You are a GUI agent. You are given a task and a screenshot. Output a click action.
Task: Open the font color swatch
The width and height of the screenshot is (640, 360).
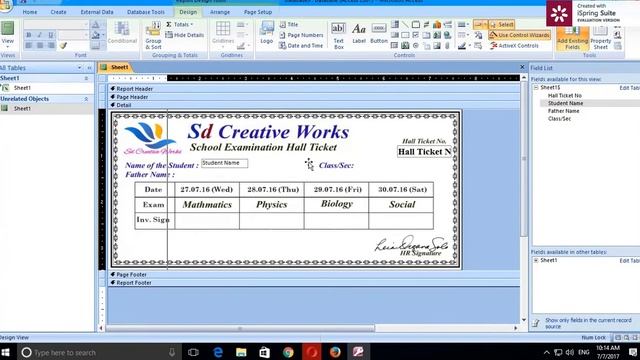pyautogui.click(x=96, y=25)
